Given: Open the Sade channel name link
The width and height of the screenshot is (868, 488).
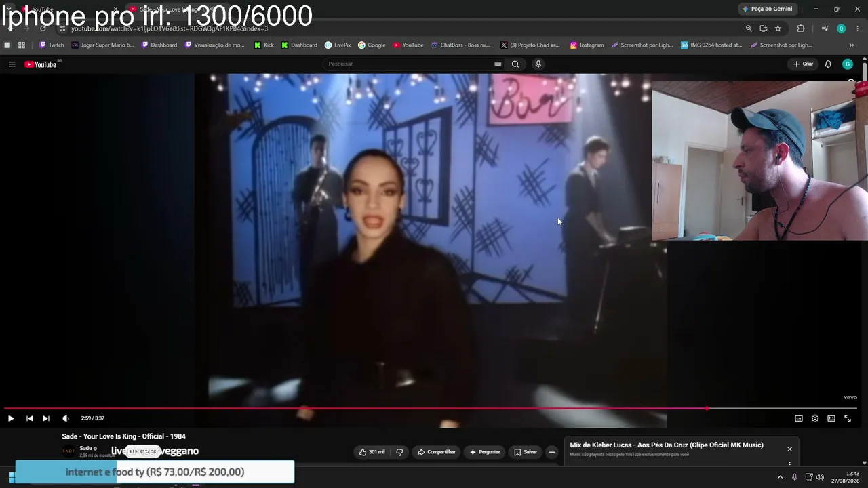Looking at the screenshot, I should [x=86, y=448].
